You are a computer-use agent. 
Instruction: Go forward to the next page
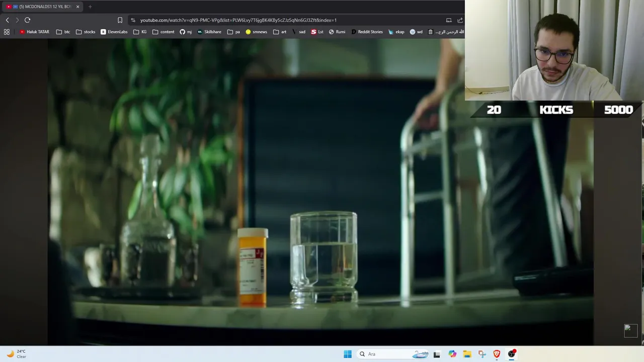[x=17, y=20]
